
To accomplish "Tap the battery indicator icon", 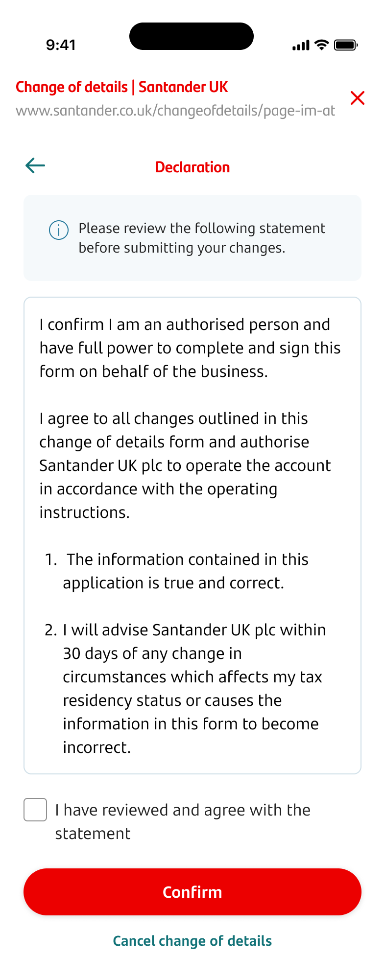I will click(x=346, y=45).
